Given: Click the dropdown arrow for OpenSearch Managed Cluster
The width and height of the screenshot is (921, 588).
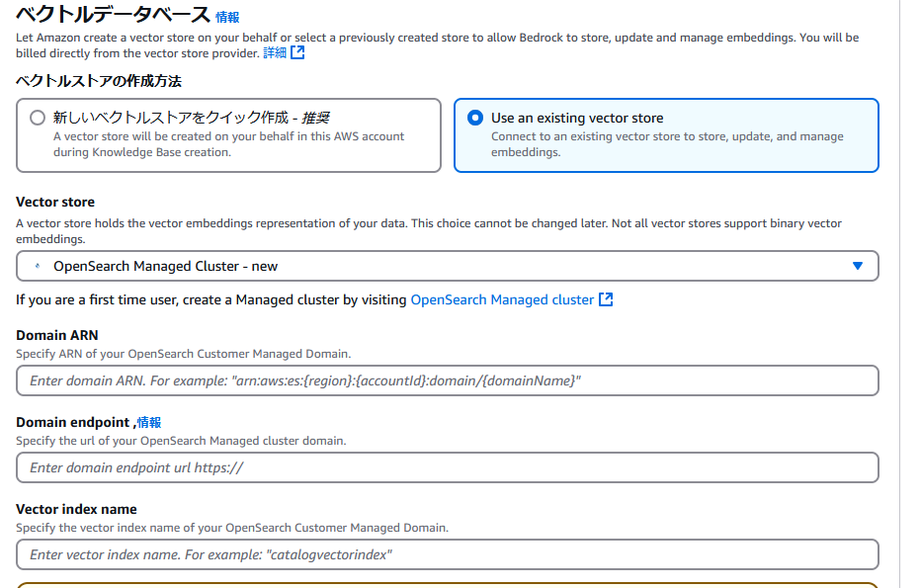Looking at the screenshot, I should pyautogui.click(x=858, y=266).
